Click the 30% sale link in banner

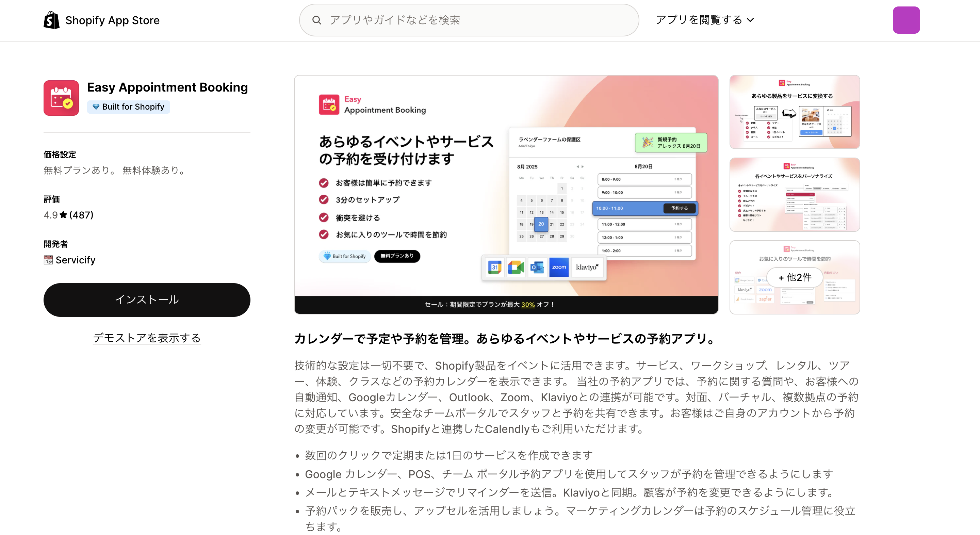click(x=528, y=305)
